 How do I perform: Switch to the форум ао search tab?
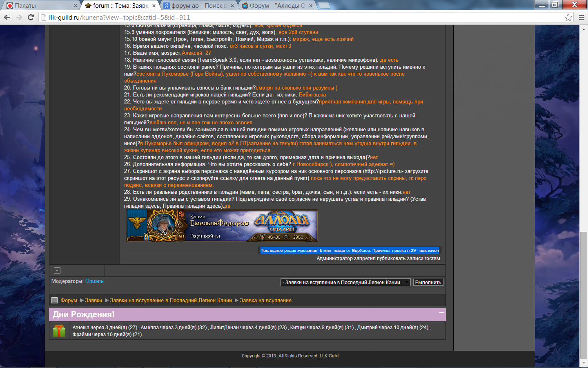tap(196, 6)
